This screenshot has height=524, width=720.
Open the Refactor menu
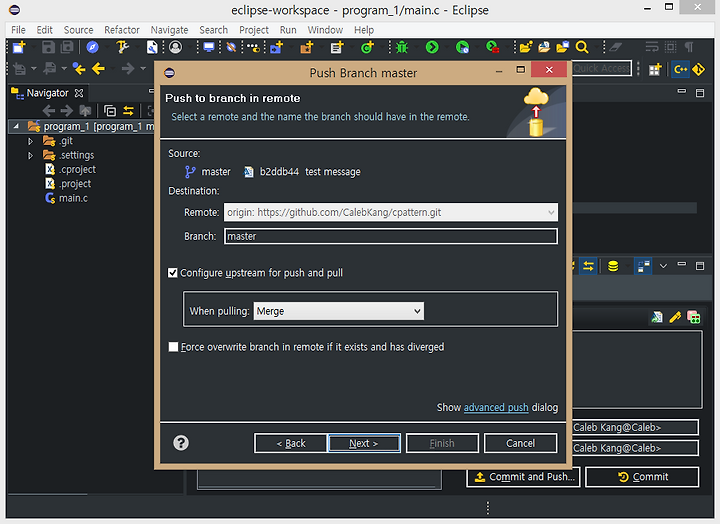pos(122,30)
